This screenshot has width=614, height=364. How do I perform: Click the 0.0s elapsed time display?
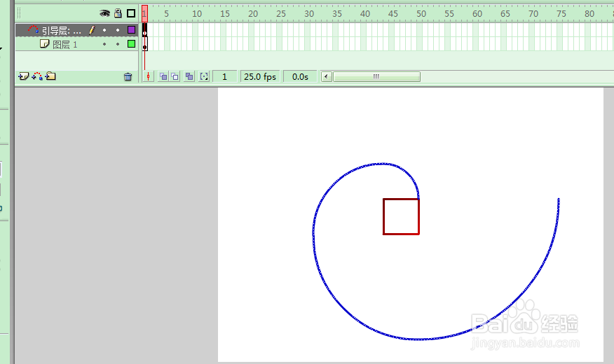(301, 76)
